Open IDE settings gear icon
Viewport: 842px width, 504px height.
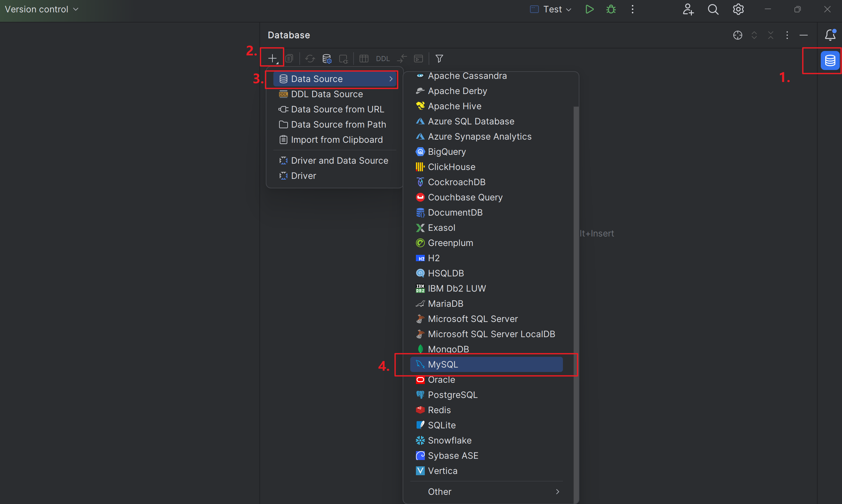[738, 9]
